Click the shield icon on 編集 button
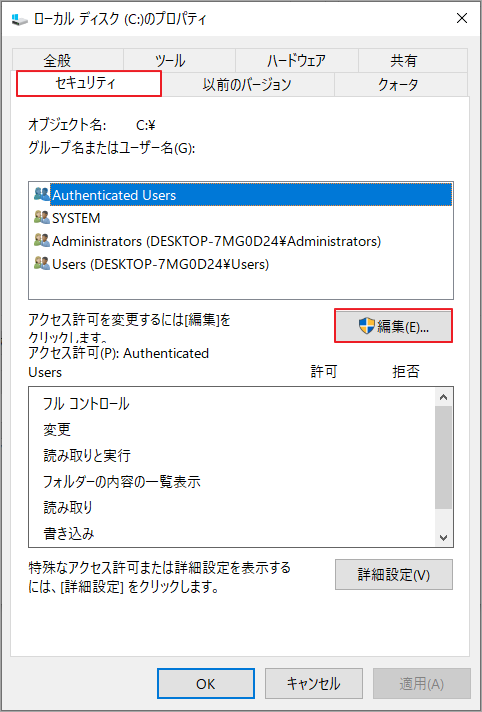 [366, 326]
